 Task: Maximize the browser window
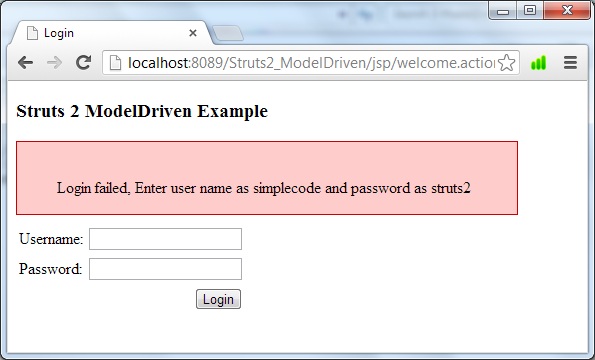(x=530, y=11)
